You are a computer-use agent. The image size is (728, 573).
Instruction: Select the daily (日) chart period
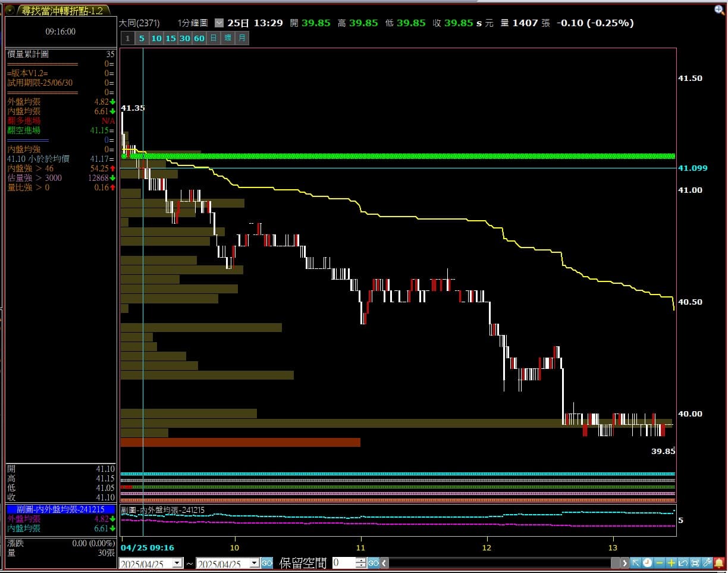[x=214, y=39]
